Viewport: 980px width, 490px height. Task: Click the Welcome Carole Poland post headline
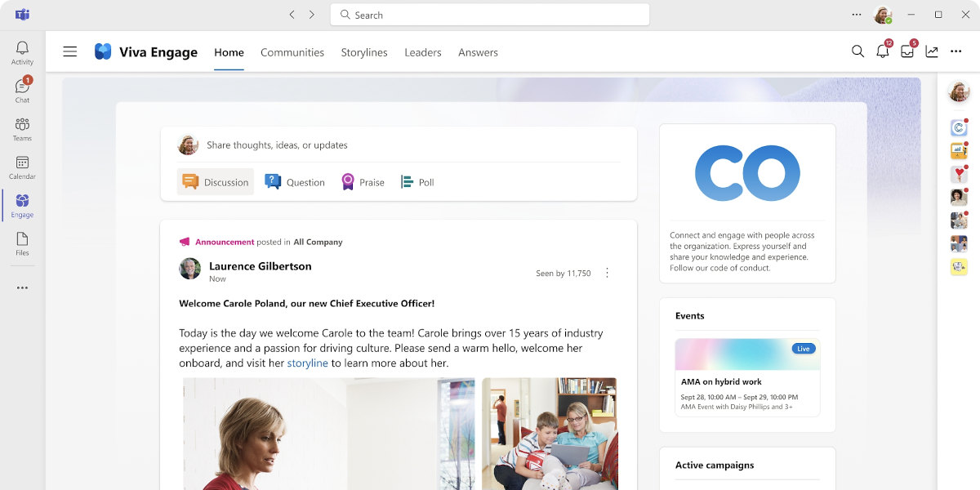307,303
